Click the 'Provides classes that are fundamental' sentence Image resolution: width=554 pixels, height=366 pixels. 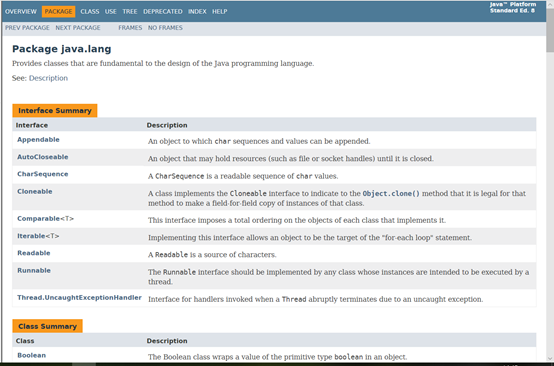click(x=163, y=64)
